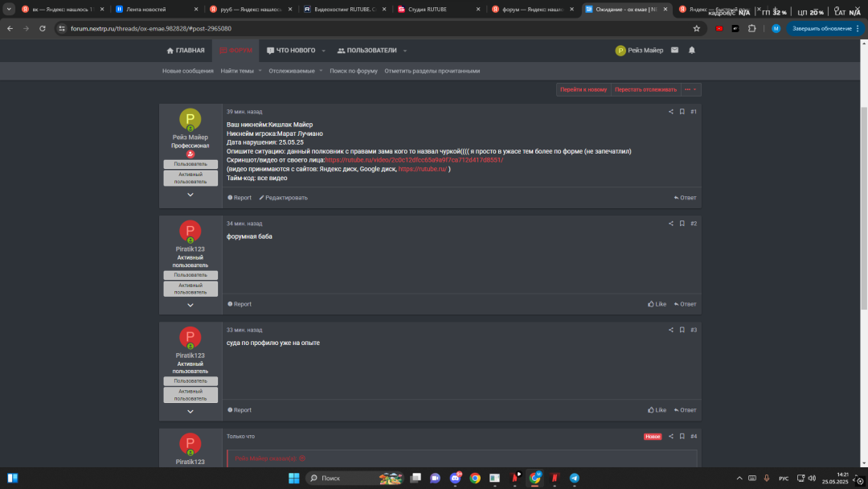
Task: Expand the ЧТО НОВОГО dropdown arrow
Action: pyautogui.click(x=324, y=51)
